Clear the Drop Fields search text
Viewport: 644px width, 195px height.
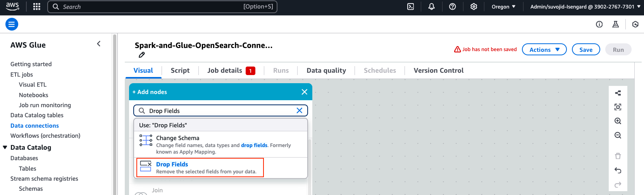[x=300, y=111]
